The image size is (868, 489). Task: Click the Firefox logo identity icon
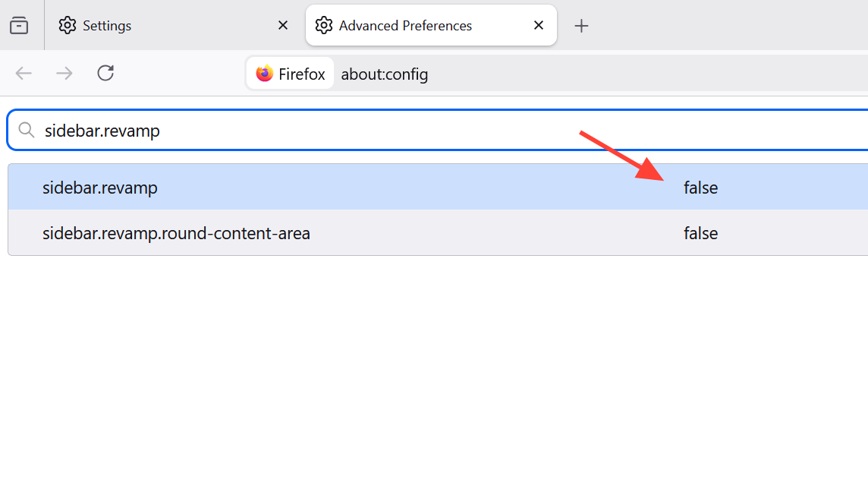tap(265, 74)
